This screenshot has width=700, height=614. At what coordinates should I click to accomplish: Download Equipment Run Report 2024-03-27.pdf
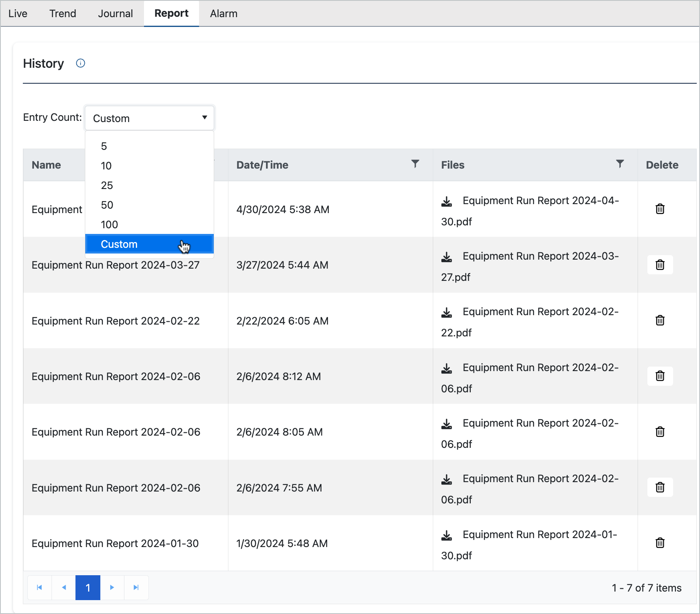447,257
